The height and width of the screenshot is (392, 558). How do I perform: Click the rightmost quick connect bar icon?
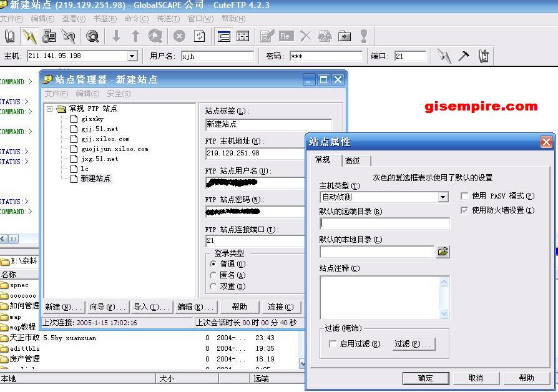coord(483,56)
